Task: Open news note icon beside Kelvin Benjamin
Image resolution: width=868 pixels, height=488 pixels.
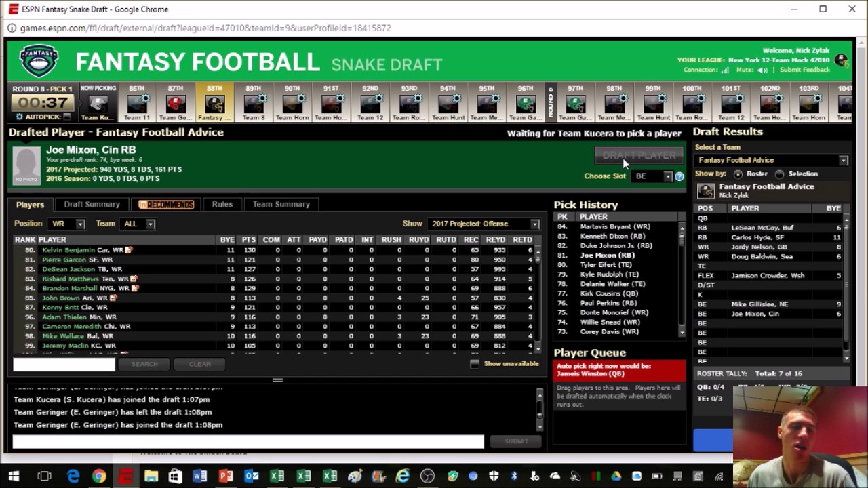Action: pyautogui.click(x=129, y=250)
